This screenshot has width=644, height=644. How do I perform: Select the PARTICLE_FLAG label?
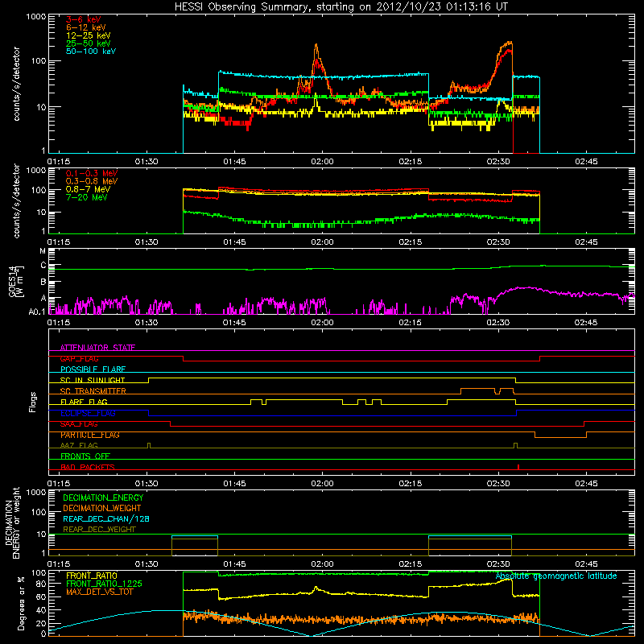click(90, 435)
